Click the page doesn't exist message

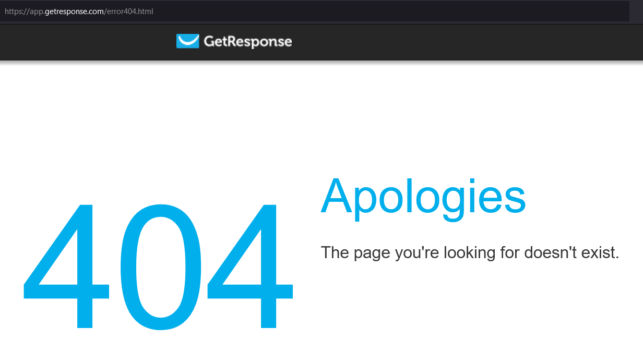(x=470, y=253)
